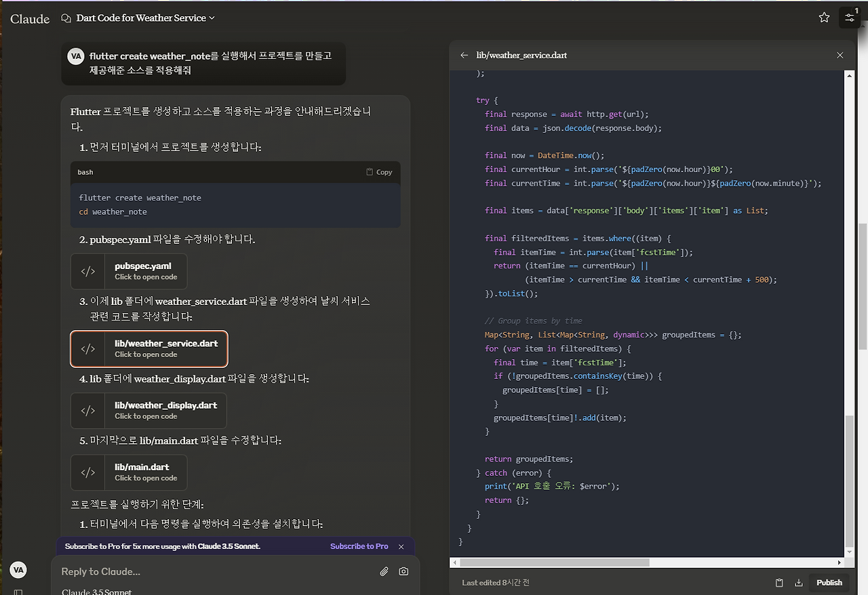This screenshot has width=868, height=595.
Task: Go back from the artifact panel
Action: tap(464, 55)
